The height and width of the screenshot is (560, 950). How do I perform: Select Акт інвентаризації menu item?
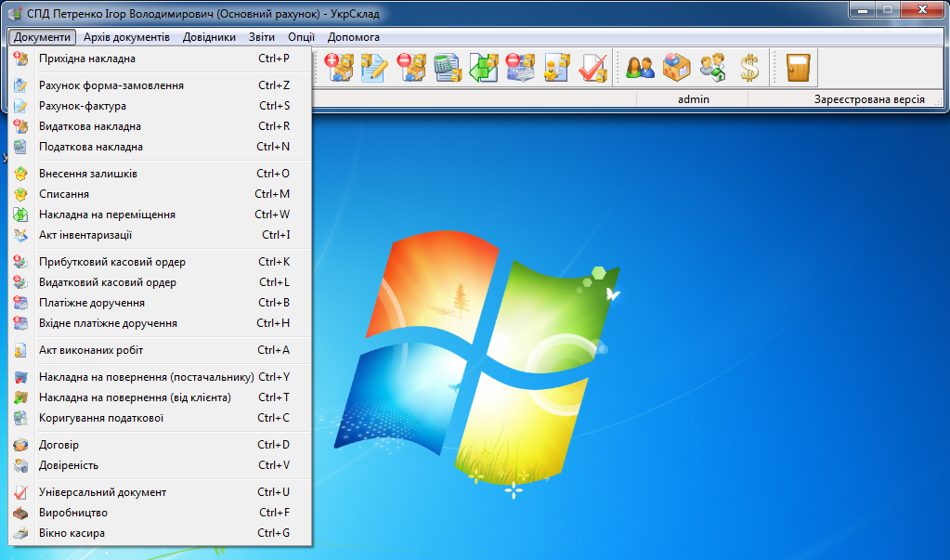pos(85,235)
